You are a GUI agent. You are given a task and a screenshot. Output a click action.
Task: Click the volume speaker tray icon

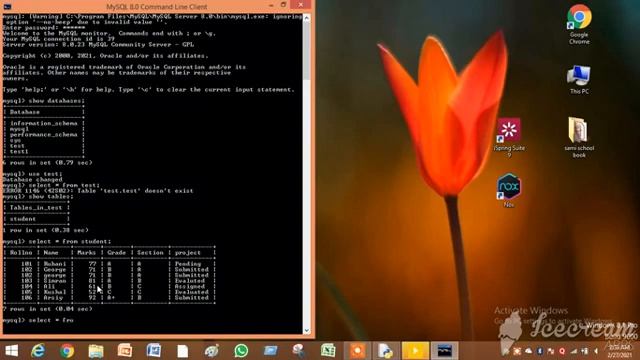596,351
